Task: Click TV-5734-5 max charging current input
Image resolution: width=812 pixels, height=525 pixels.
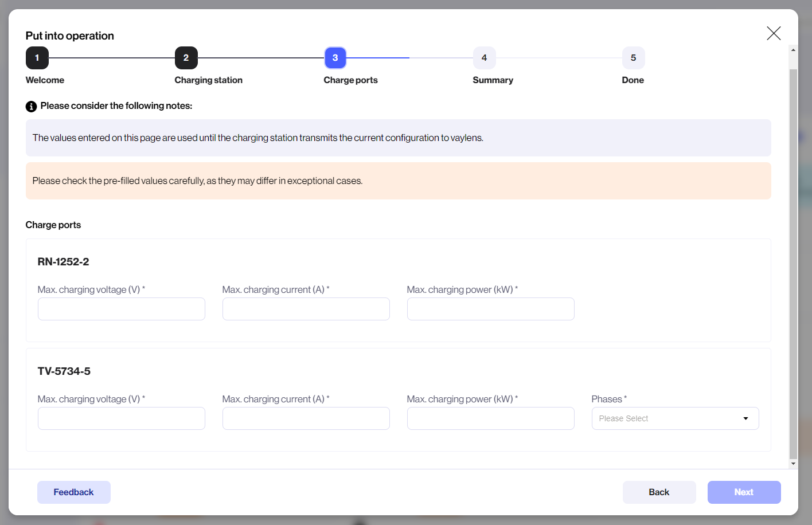Action: click(x=306, y=418)
